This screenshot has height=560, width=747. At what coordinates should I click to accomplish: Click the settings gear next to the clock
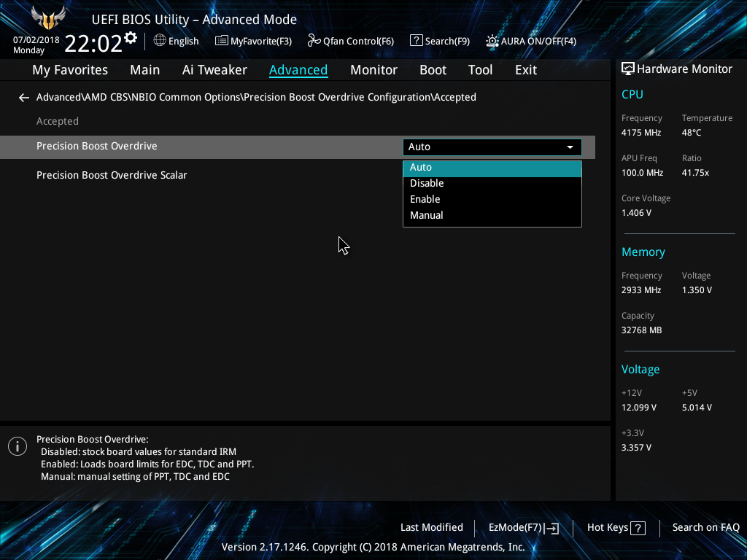(131, 38)
